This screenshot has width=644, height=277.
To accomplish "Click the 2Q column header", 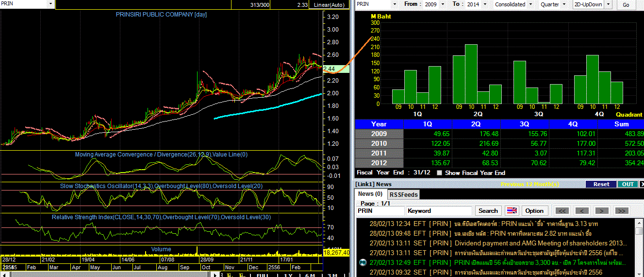I will (x=476, y=124).
